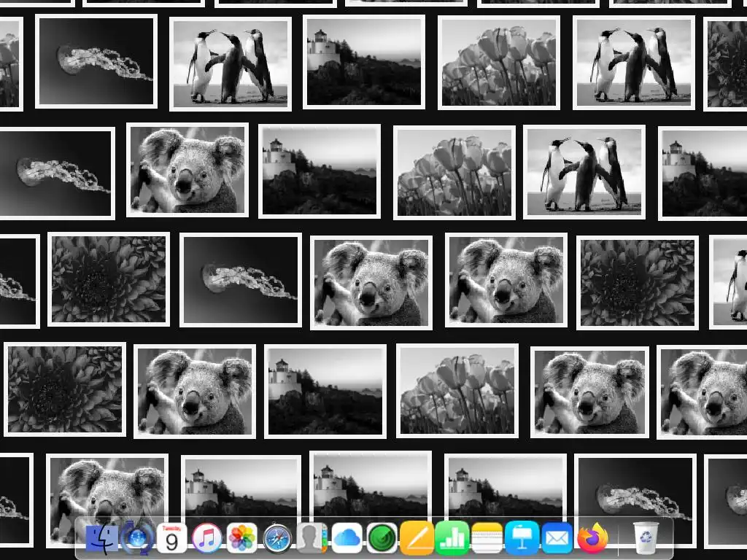The height and width of the screenshot is (560, 747).
Task: Select the lighthouse photo in top row
Action: pyautogui.click(x=364, y=62)
